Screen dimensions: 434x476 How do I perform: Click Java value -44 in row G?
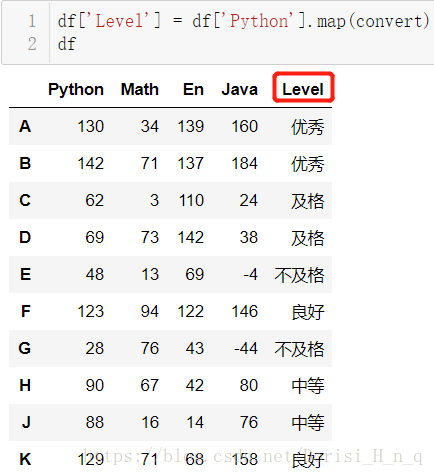pyautogui.click(x=246, y=348)
